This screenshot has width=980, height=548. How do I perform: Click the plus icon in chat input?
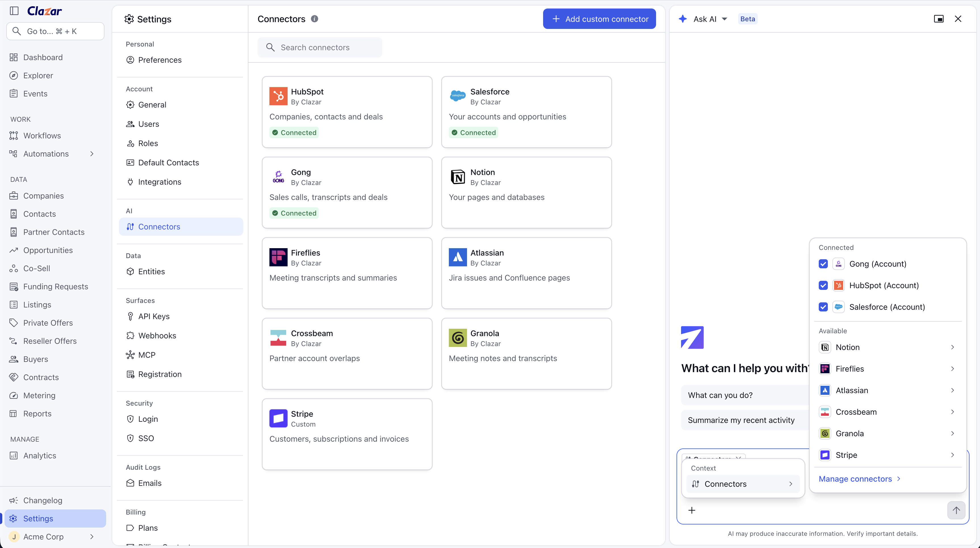tap(692, 510)
